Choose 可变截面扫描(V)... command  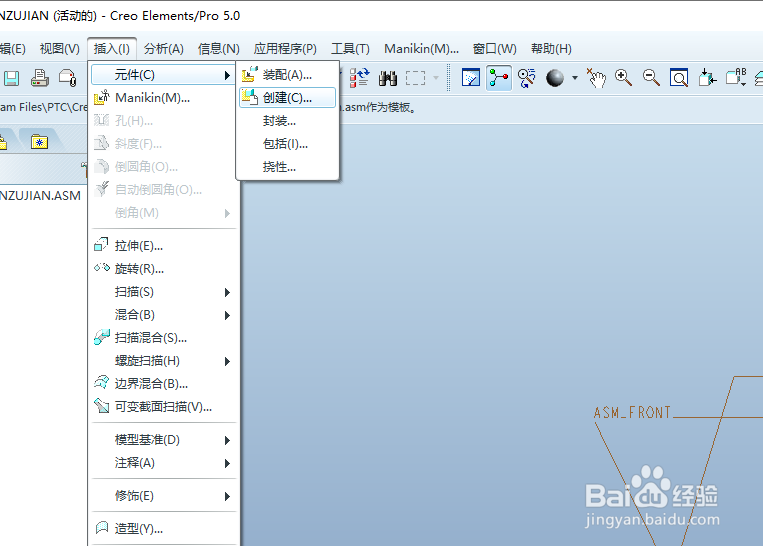164,407
